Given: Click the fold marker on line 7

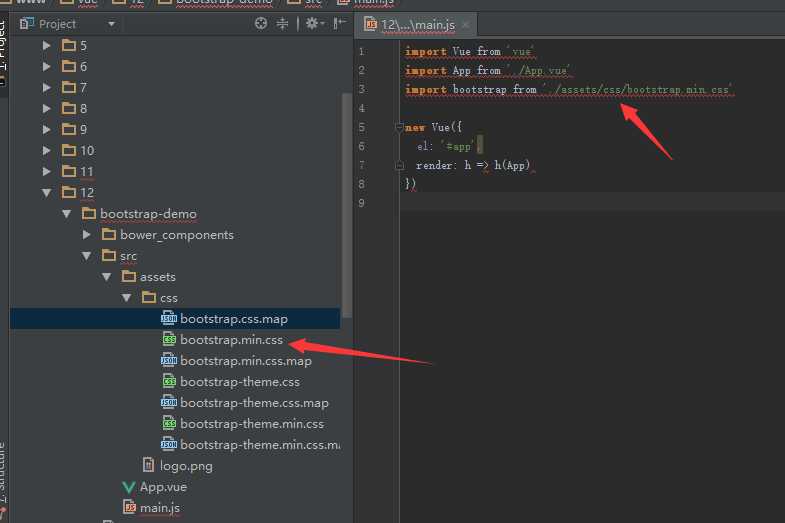Looking at the screenshot, I should point(399,165).
